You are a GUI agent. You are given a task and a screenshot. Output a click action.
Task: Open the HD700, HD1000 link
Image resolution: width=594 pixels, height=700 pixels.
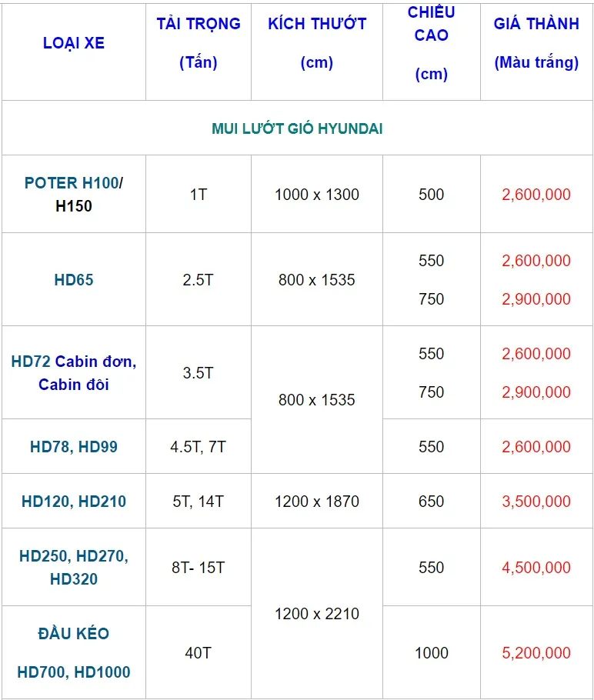pyautogui.click(x=74, y=672)
